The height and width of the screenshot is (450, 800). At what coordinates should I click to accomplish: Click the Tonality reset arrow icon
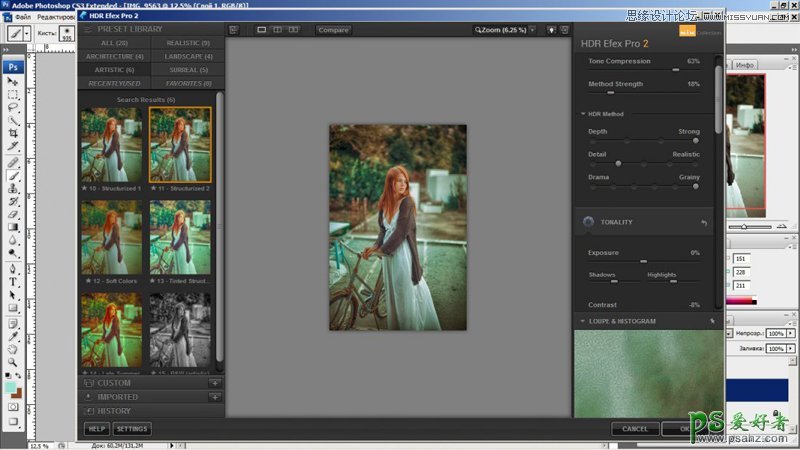coord(703,222)
